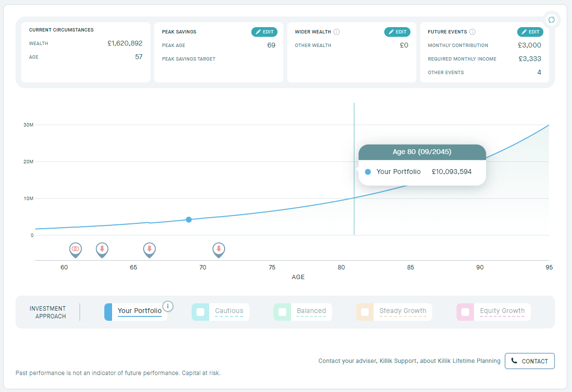The width and height of the screenshot is (572, 392).
Task: Click the down-arrow event marker near age 63
Action: click(x=102, y=249)
